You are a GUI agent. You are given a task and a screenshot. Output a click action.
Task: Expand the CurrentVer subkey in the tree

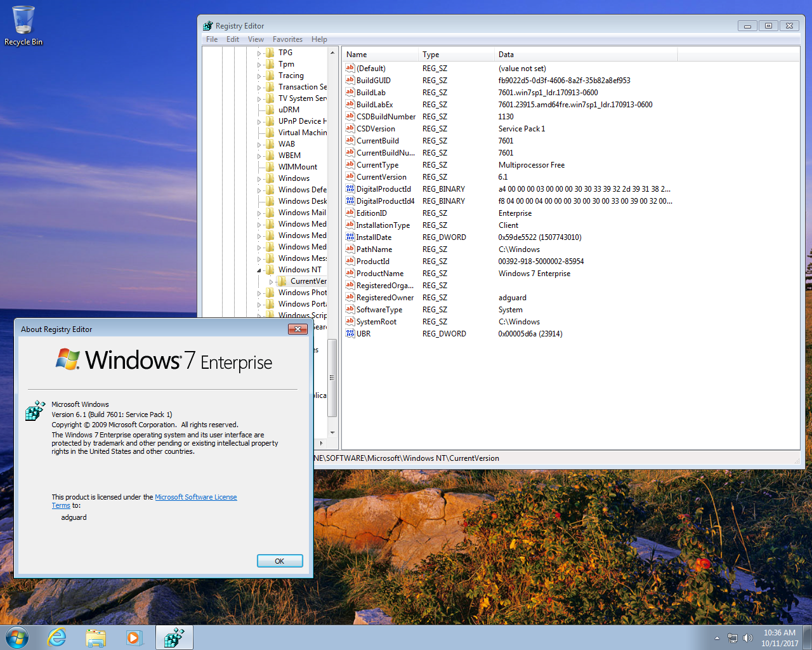click(x=272, y=282)
